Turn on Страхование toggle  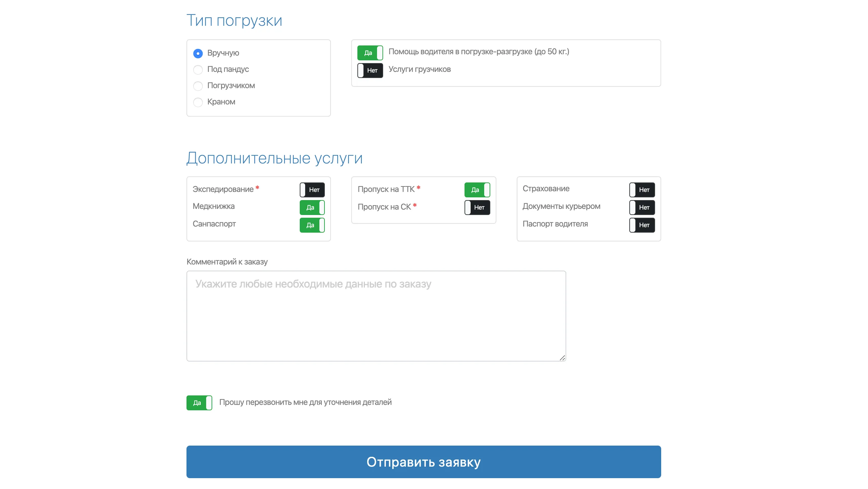pos(642,190)
